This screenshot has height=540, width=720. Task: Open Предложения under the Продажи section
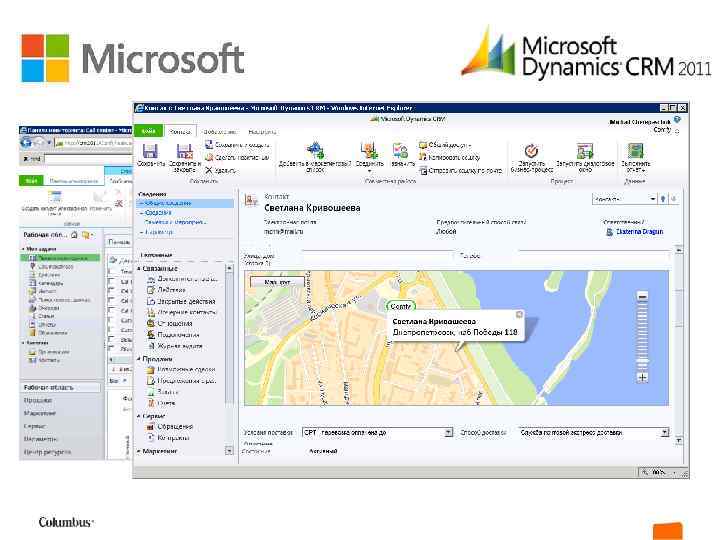pos(181,381)
